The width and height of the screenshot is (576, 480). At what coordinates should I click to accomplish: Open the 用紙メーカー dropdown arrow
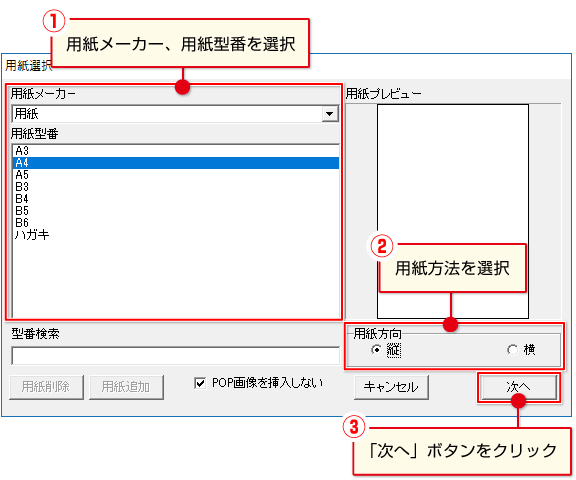(330, 114)
